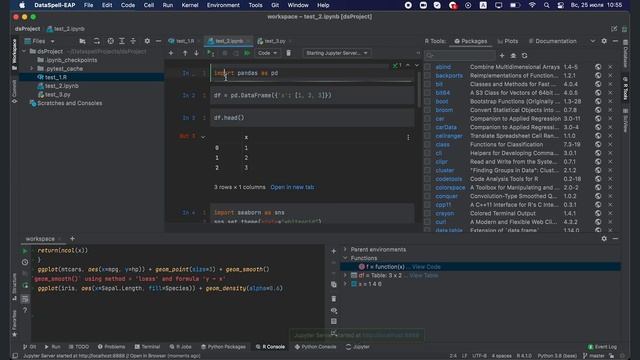This screenshot has height=360, width=640.
Task: Refresh the R packages list
Action: click(524, 56)
